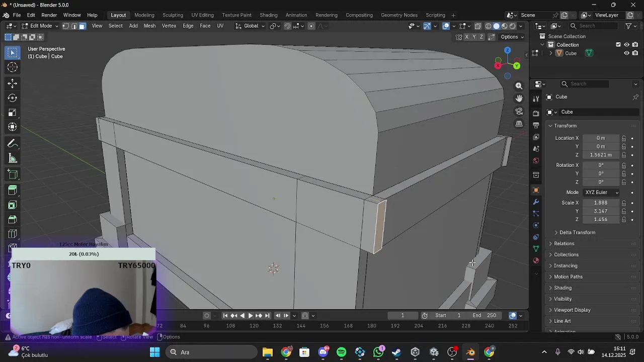The height and width of the screenshot is (362, 644).
Task: Activate the Move tool
Action: (x=13, y=83)
